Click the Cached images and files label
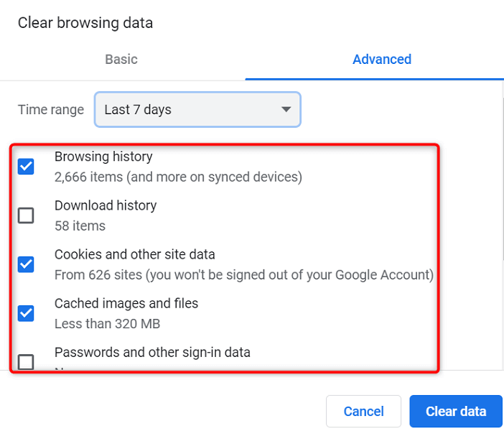The width and height of the screenshot is (504, 431). 126,303
